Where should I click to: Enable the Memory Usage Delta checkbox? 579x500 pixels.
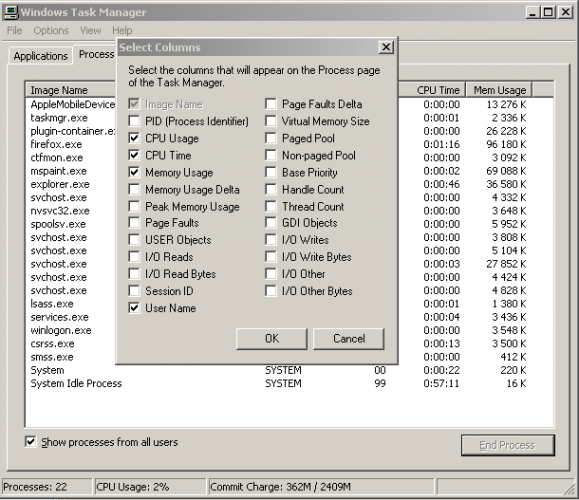[134, 189]
